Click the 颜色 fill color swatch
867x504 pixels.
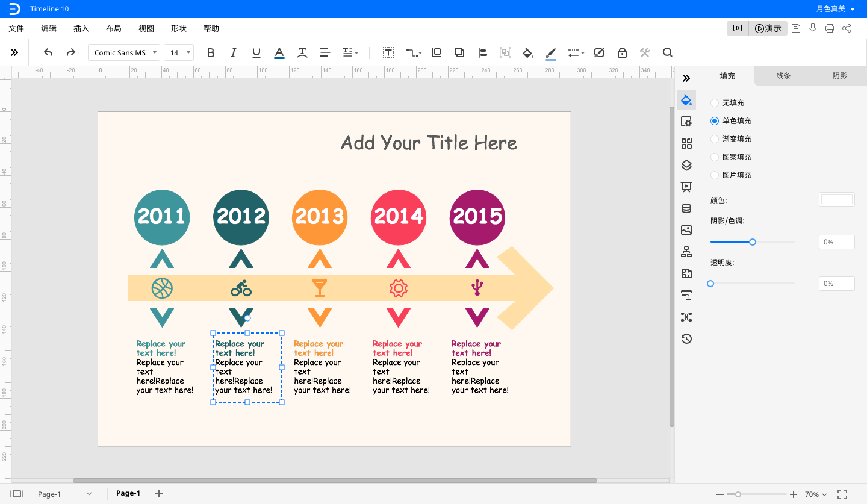tap(836, 199)
